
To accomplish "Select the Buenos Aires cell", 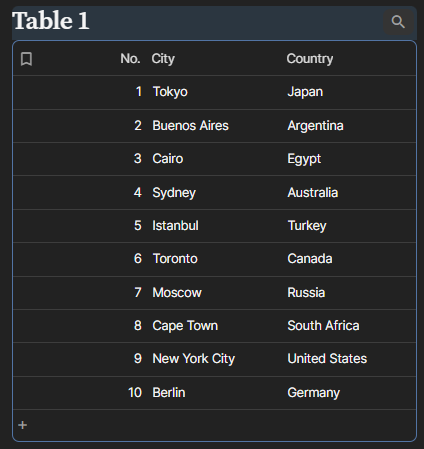I will [x=190, y=126].
